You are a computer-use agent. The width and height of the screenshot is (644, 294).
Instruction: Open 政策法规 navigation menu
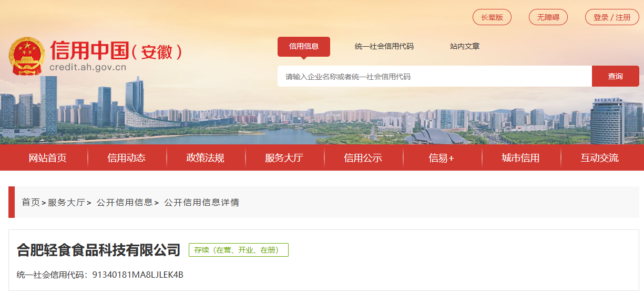206,158
